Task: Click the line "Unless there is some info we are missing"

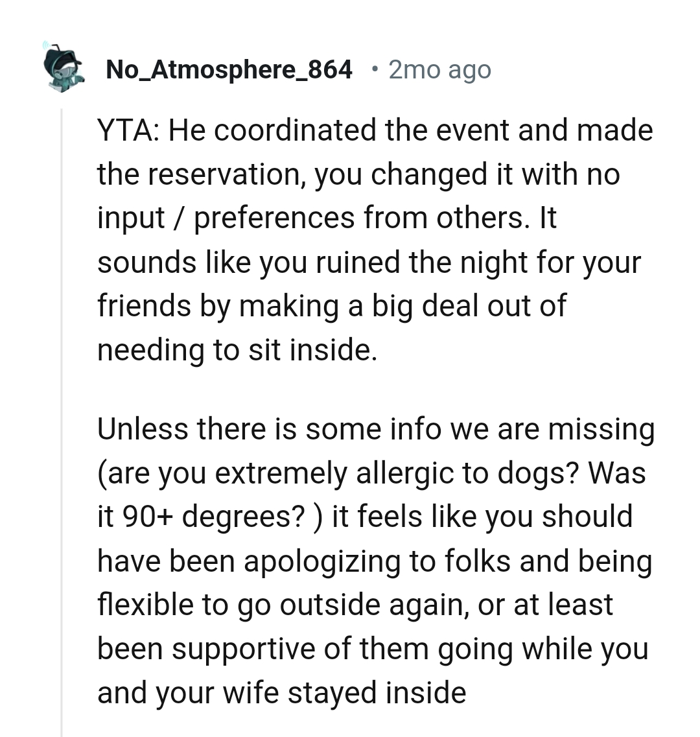Action: pos(376,429)
